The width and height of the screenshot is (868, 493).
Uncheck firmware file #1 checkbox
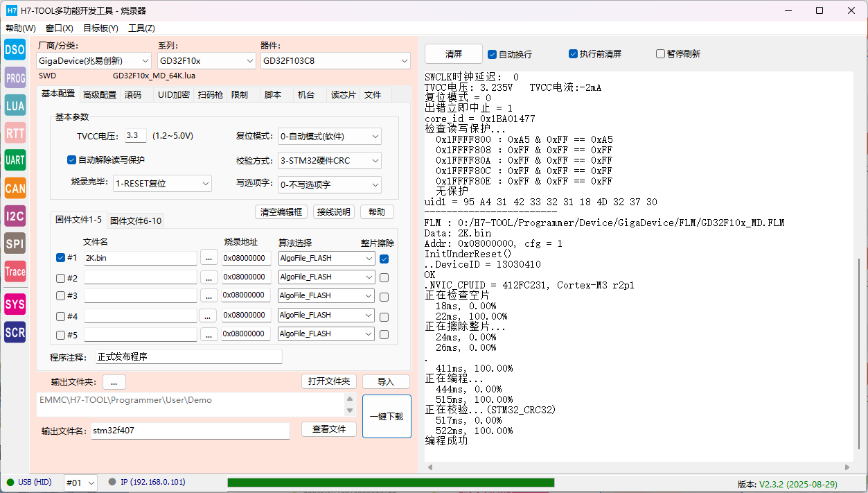pyautogui.click(x=60, y=257)
